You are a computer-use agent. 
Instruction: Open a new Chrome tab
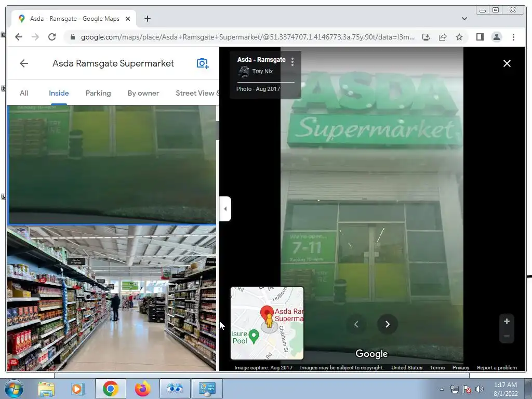coord(147,19)
